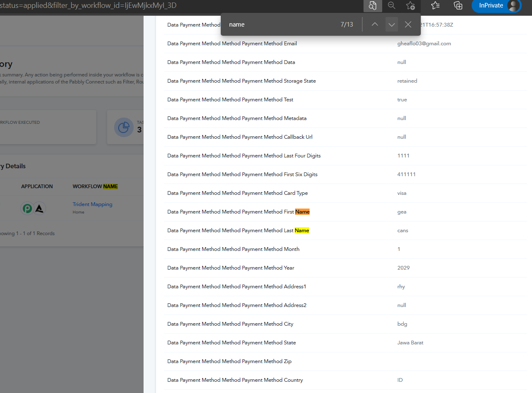Go to next find result arrow

click(391, 25)
